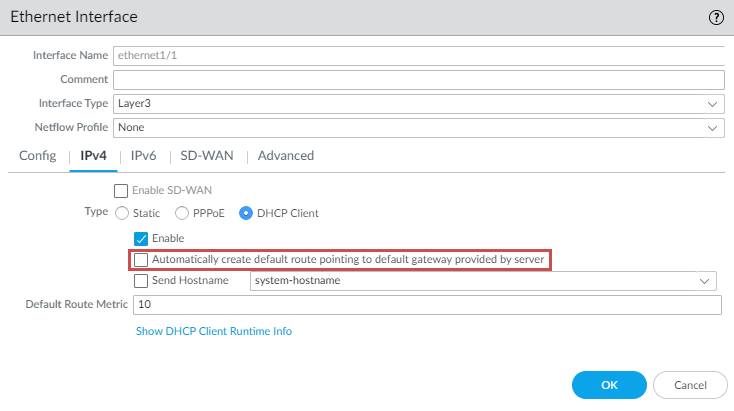
Task: Select the DHCP Client radio button
Action: click(x=246, y=213)
